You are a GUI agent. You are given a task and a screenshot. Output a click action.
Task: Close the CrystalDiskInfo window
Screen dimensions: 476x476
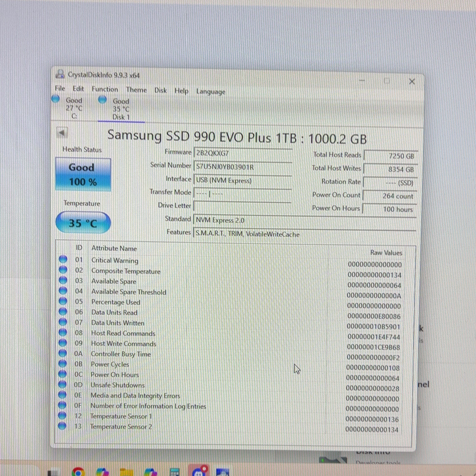point(412,81)
